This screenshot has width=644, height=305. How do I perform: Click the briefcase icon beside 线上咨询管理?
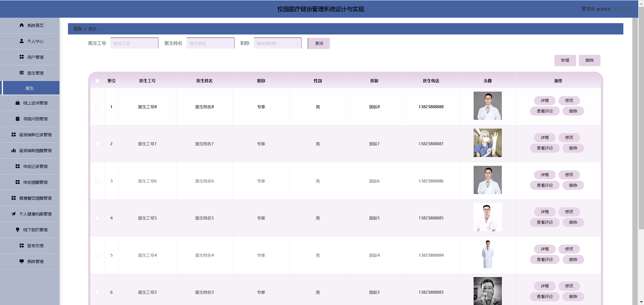[x=18, y=103]
